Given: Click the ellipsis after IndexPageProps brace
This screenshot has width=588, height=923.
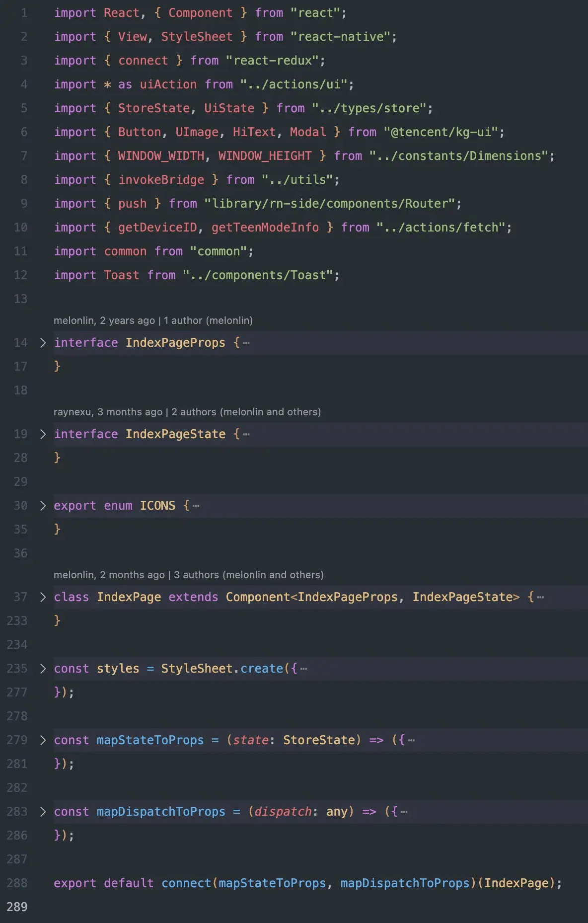Looking at the screenshot, I should [x=246, y=343].
